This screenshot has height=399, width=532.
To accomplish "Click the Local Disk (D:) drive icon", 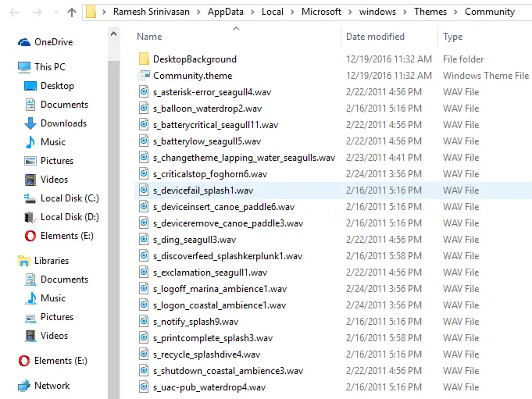I will [x=30, y=217].
